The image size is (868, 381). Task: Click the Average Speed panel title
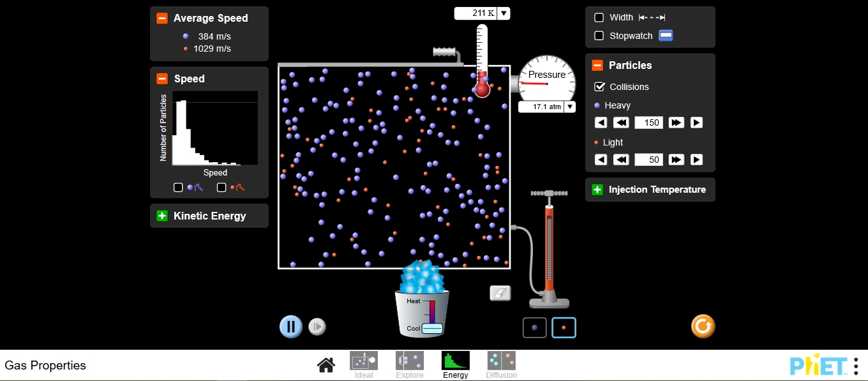point(211,19)
